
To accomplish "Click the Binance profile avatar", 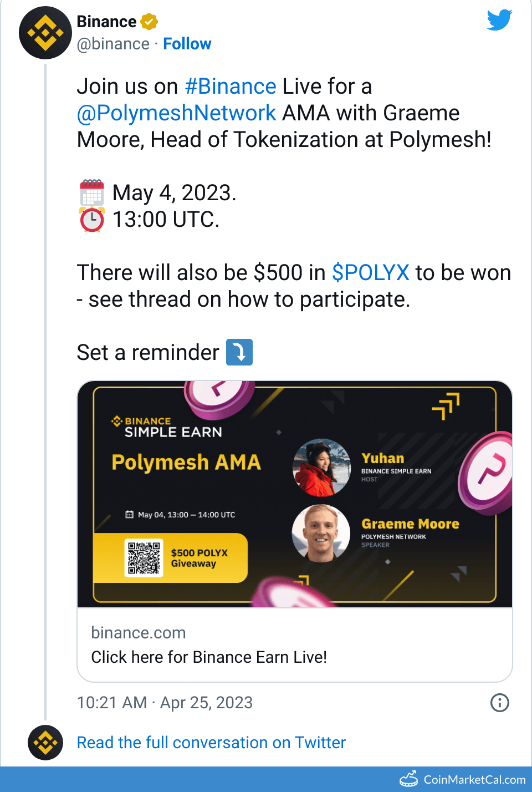I will (x=45, y=33).
